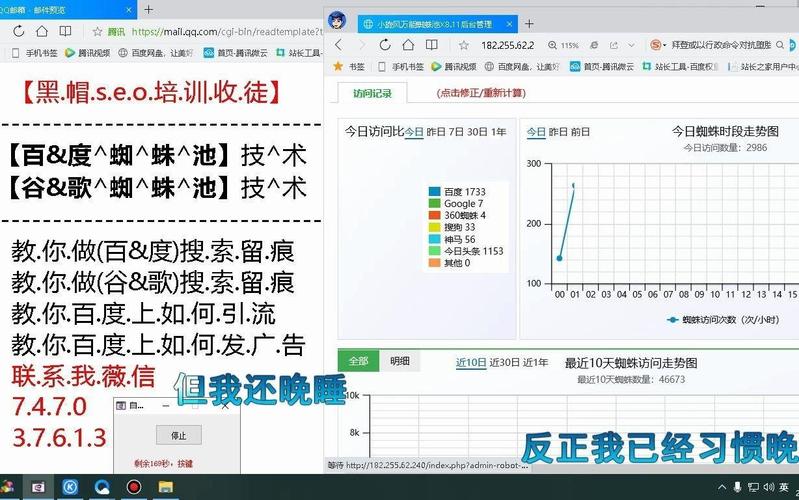Image resolution: width=799 pixels, height=500 pixels.
Task: Select 昨日 in hourly trend chart
Action: click(558, 132)
